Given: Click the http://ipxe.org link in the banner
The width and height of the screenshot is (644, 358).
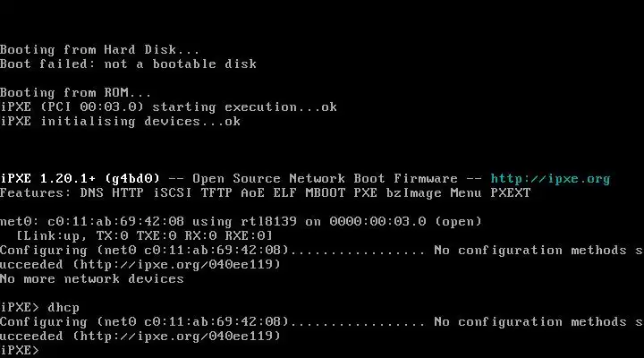Looking at the screenshot, I should (550, 178).
